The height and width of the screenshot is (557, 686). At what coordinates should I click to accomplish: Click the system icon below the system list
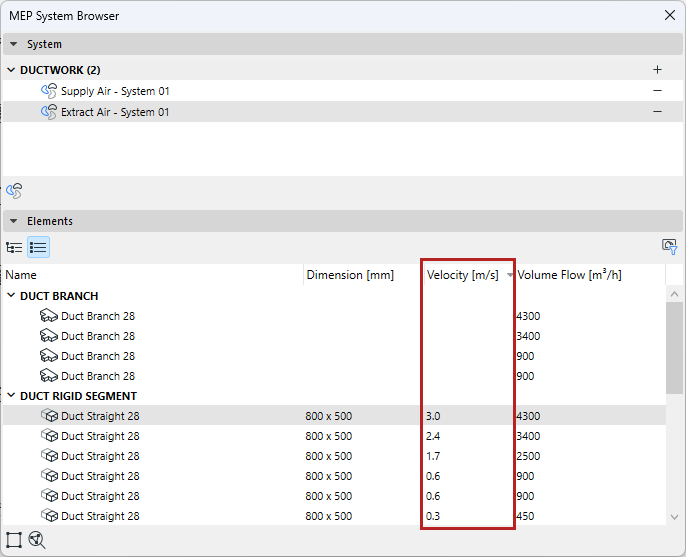tap(14, 191)
